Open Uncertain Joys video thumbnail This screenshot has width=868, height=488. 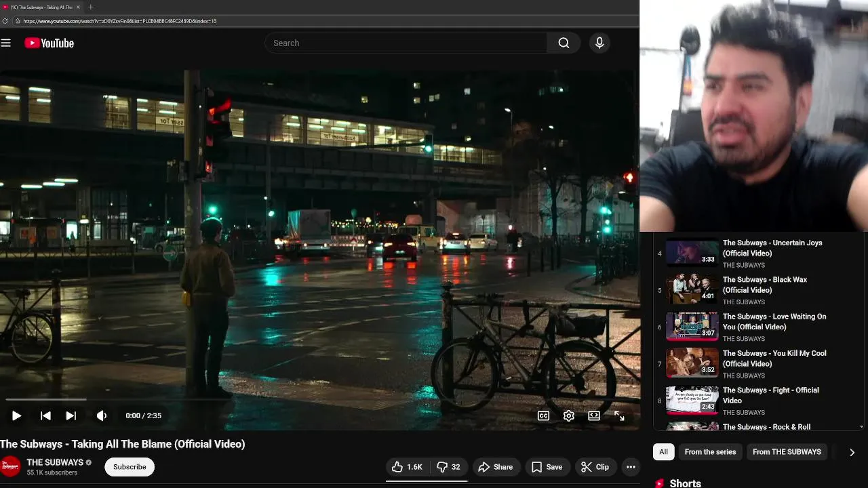click(x=692, y=252)
